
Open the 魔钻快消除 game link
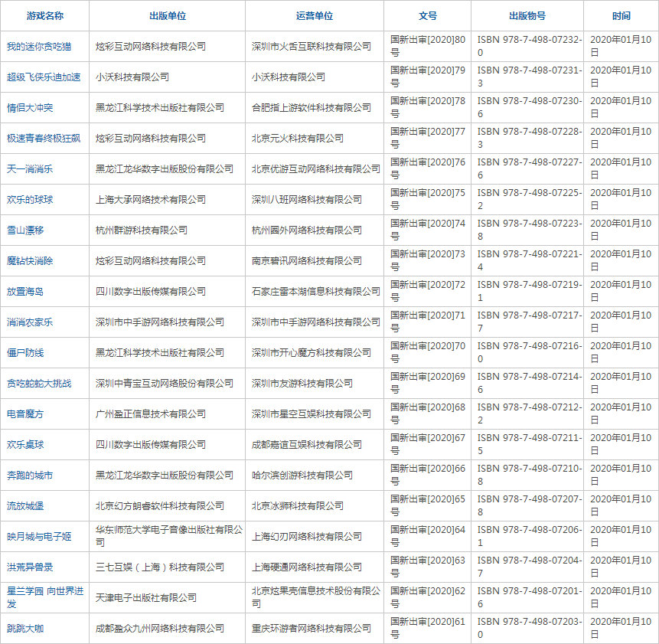(30, 261)
